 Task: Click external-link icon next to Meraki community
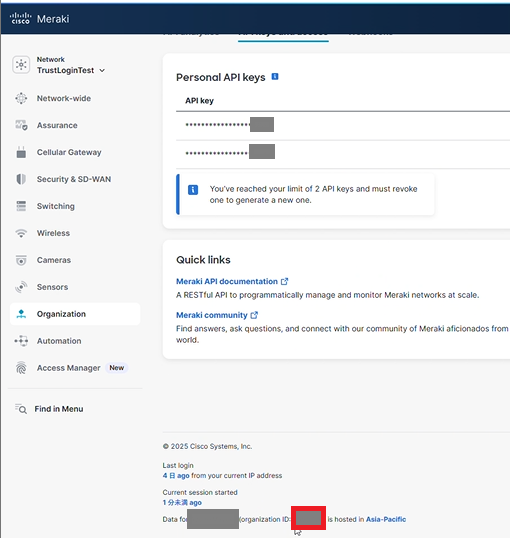pyautogui.click(x=254, y=315)
